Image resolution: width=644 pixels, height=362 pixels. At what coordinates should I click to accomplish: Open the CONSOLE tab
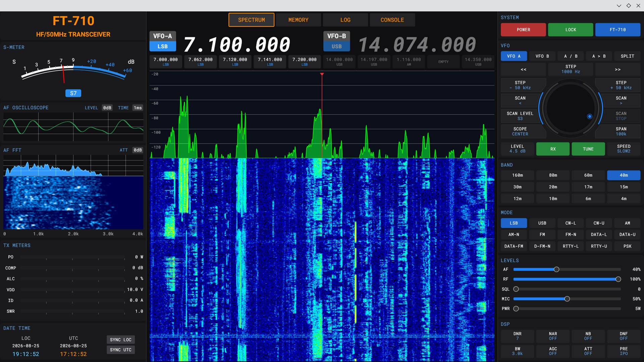tap(392, 20)
